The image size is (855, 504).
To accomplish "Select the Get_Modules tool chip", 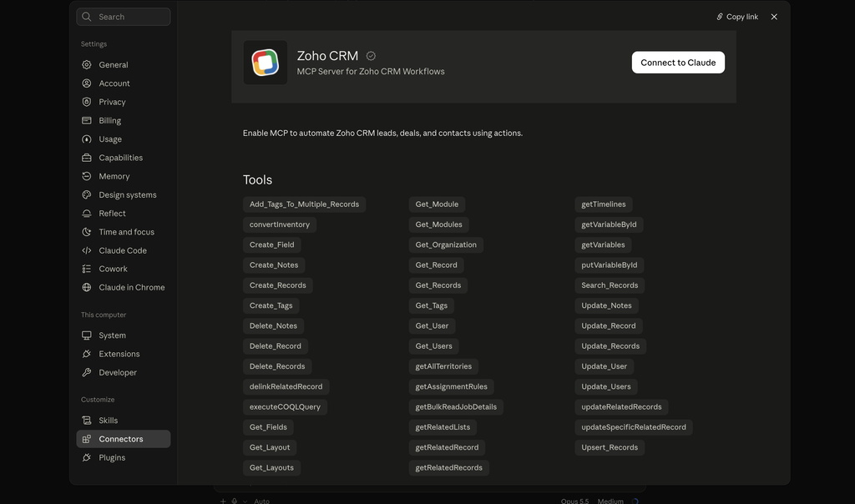I will (438, 224).
